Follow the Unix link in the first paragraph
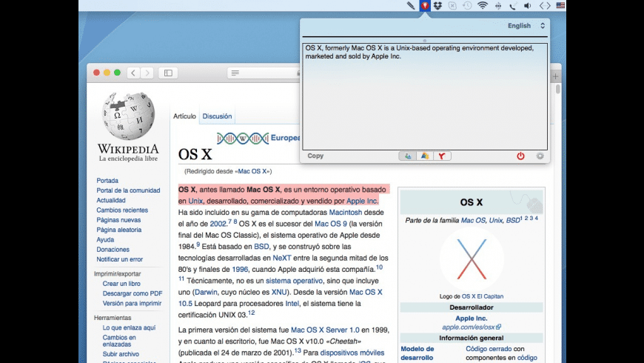 [x=195, y=201]
